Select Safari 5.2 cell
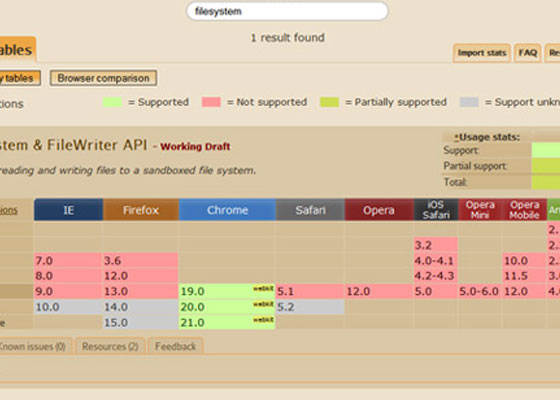The height and width of the screenshot is (400, 560). click(310, 307)
